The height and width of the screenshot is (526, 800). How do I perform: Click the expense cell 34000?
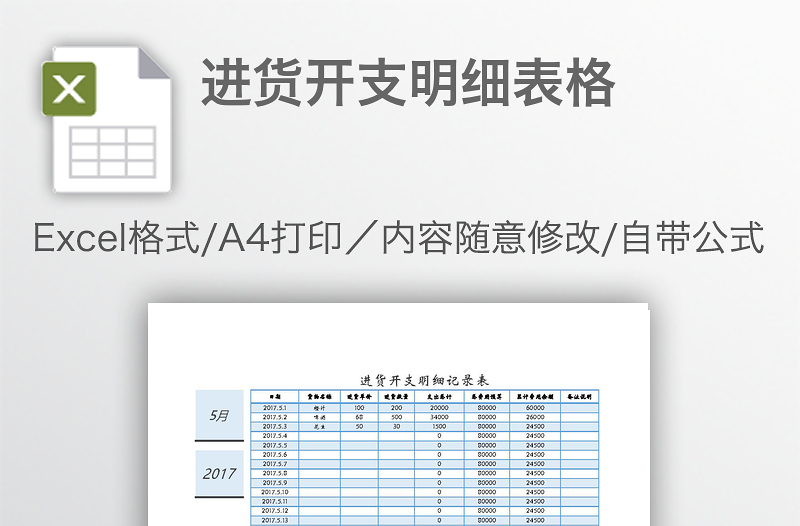[x=439, y=417]
